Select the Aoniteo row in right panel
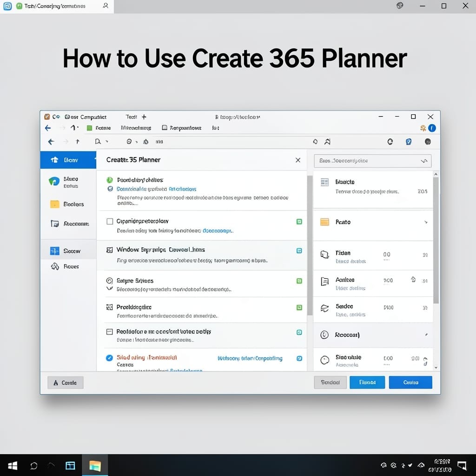476x476 pixels. click(x=373, y=283)
